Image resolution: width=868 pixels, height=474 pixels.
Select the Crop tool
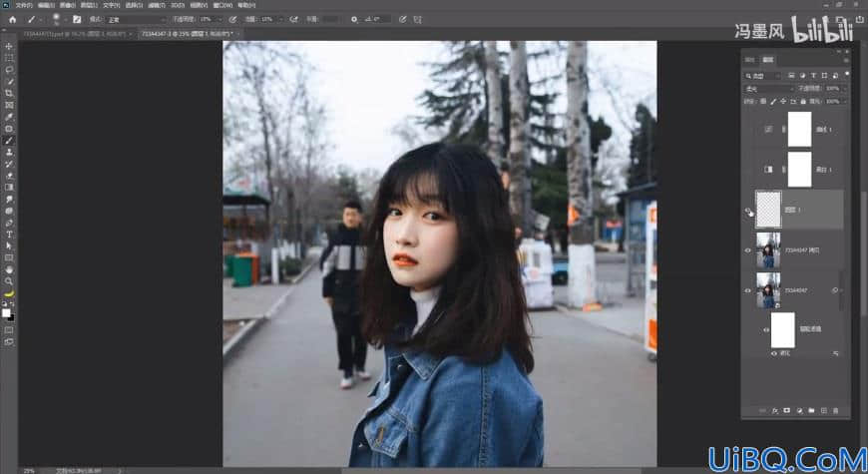click(9, 93)
